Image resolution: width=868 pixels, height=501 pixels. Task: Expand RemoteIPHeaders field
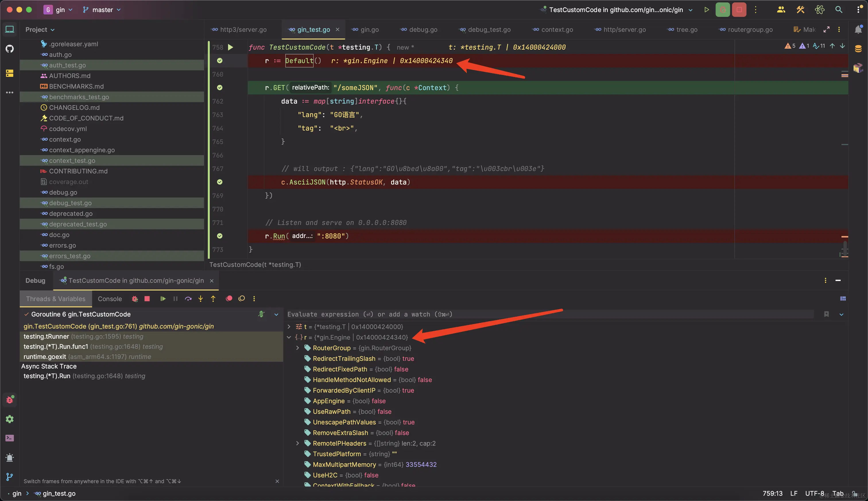tap(297, 443)
